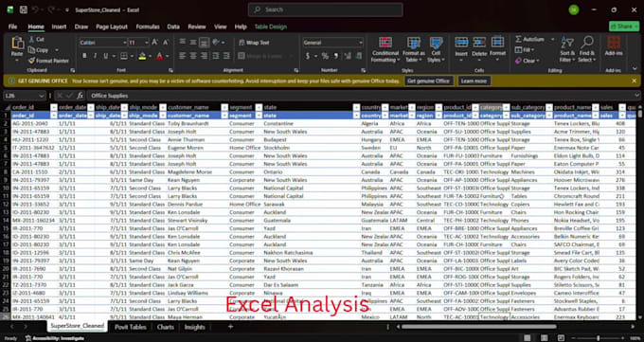Screen dimensions: 644x342
Task: Activate the Format Painter brush
Action: (x=31, y=61)
